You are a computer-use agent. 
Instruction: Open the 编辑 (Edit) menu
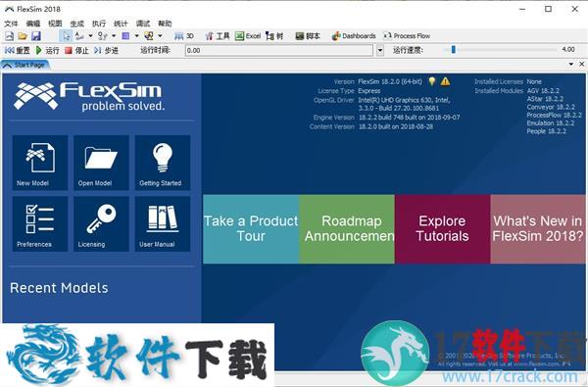(x=33, y=24)
